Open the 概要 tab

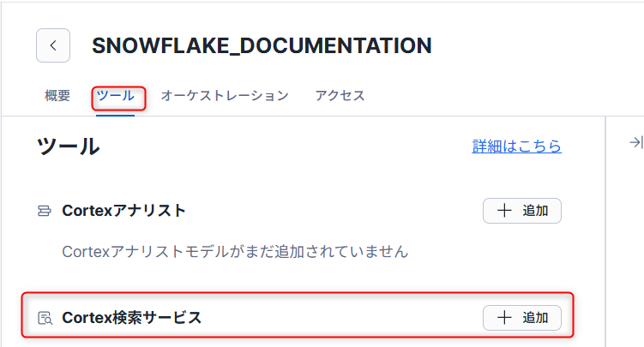pyautogui.click(x=57, y=96)
